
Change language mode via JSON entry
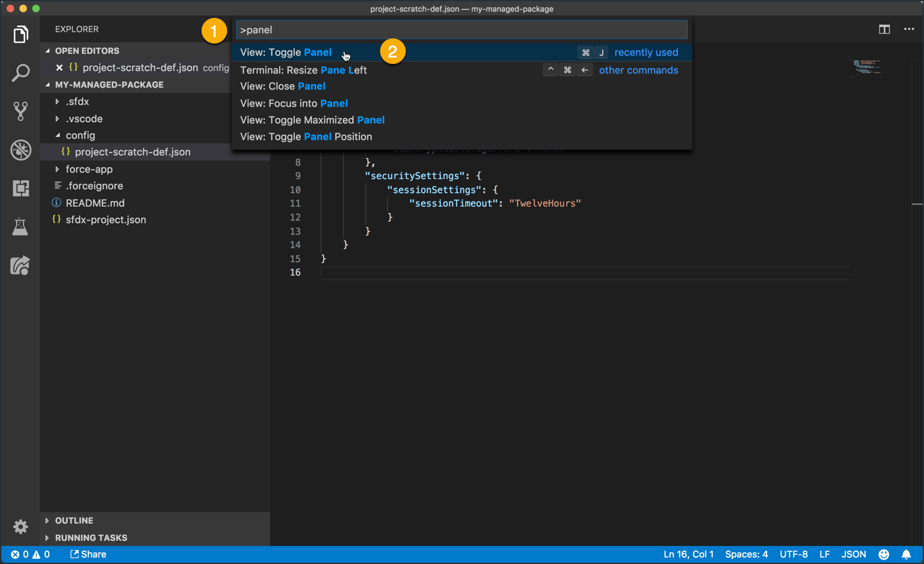click(854, 554)
